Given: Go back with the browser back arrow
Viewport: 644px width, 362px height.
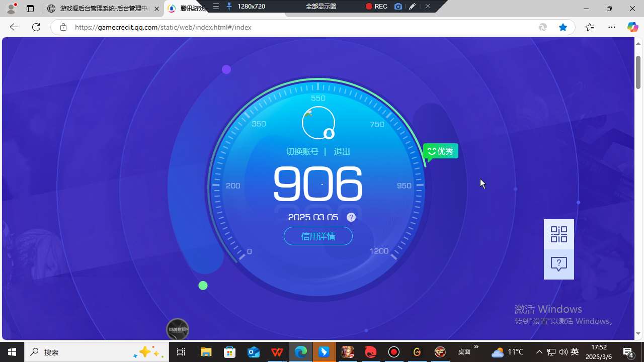Looking at the screenshot, I should pos(14,27).
